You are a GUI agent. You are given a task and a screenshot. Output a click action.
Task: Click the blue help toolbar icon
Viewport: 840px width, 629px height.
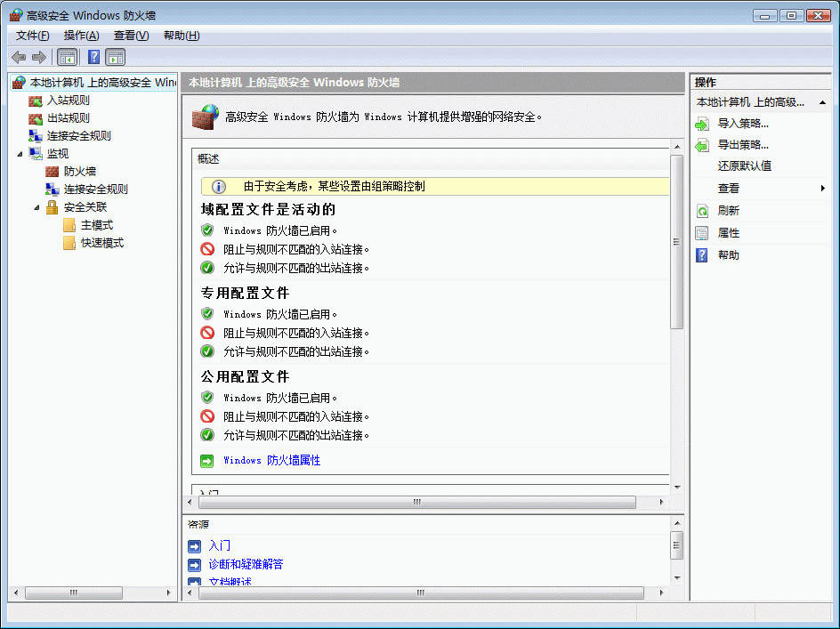[x=93, y=57]
